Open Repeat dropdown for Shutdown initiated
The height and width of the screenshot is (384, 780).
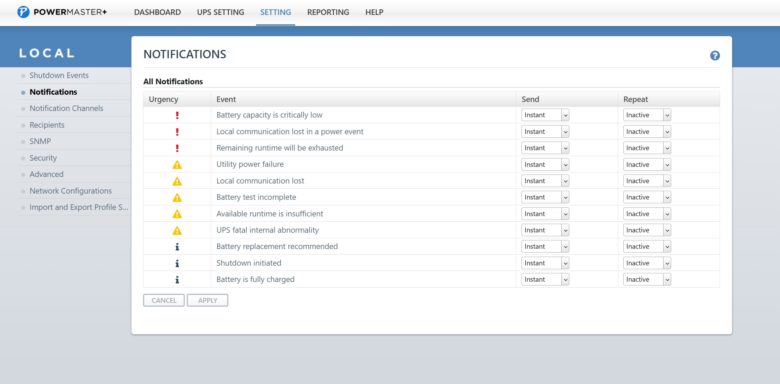pos(647,263)
